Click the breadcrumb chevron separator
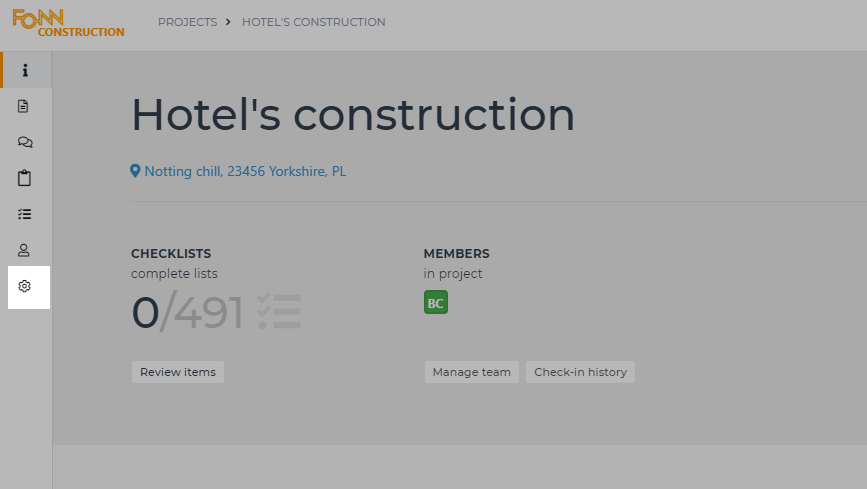 pyautogui.click(x=229, y=22)
